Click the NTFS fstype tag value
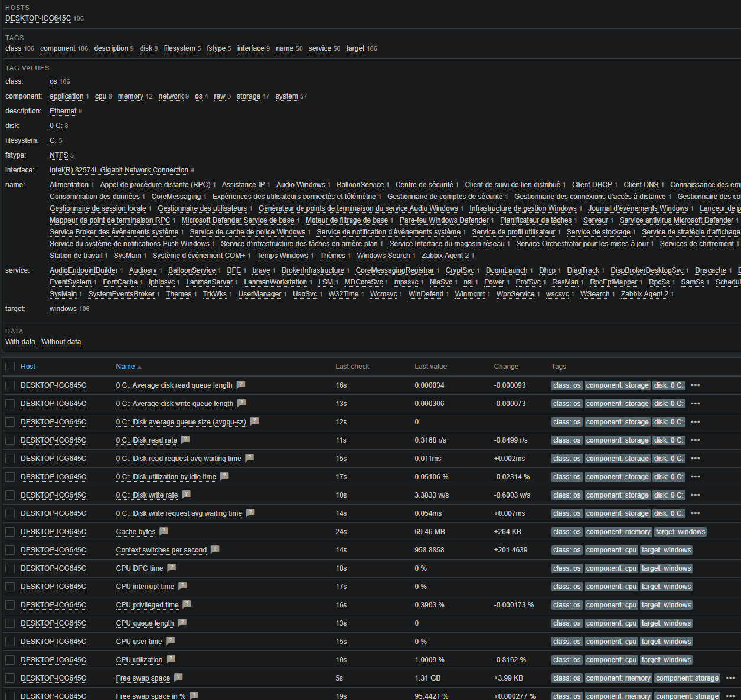This screenshot has height=700, width=741. coord(58,155)
